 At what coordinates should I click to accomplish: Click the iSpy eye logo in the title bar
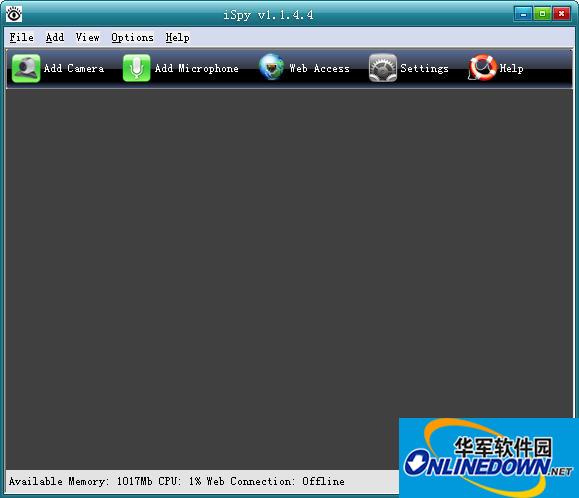pyautogui.click(x=14, y=15)
